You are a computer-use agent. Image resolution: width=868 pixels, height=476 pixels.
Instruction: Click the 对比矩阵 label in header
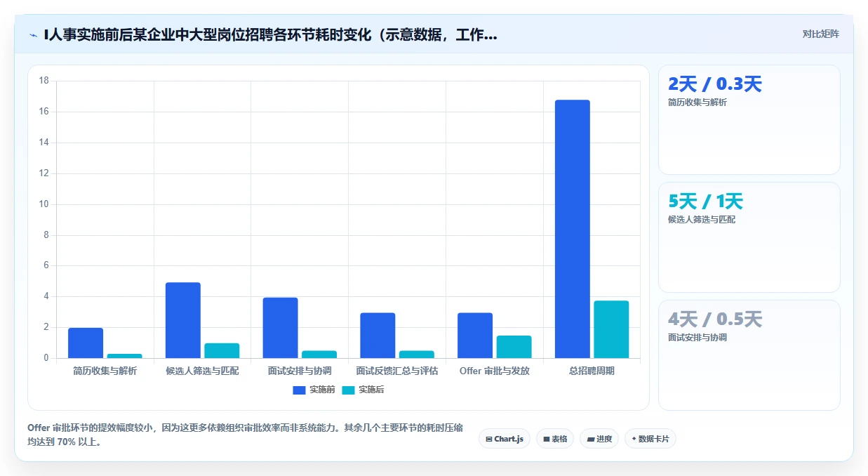(x=820, y=34)
